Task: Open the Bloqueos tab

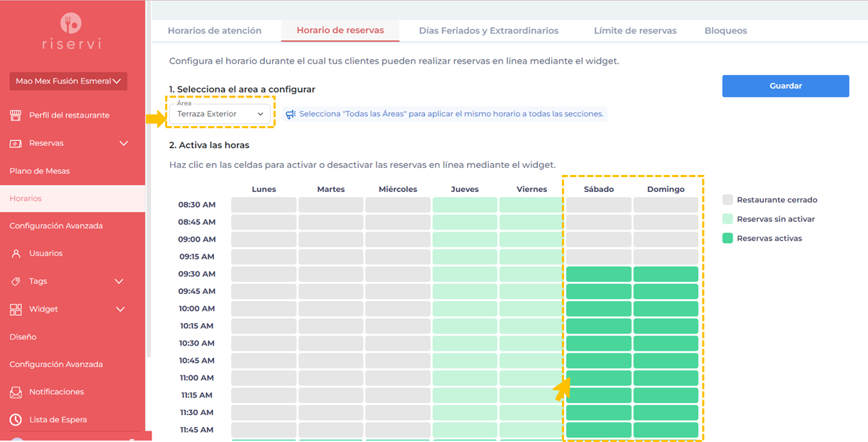Action: click(x=726, y=30)
